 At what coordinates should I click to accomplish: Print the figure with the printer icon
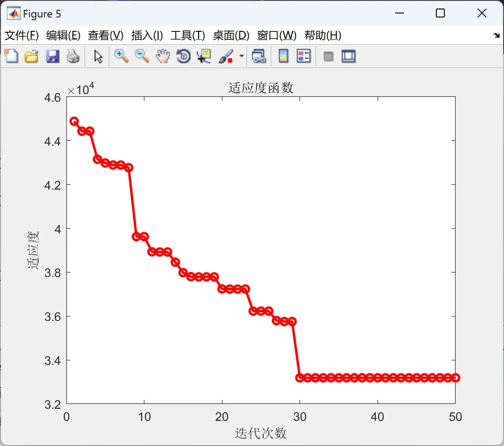tap(73, 56)
